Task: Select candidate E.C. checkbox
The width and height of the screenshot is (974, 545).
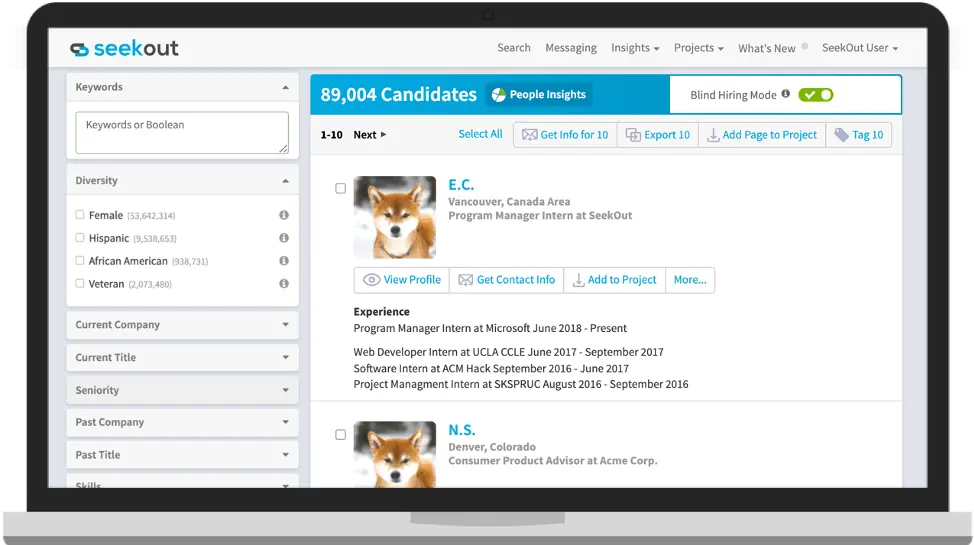Action: [x=340, y=188]
